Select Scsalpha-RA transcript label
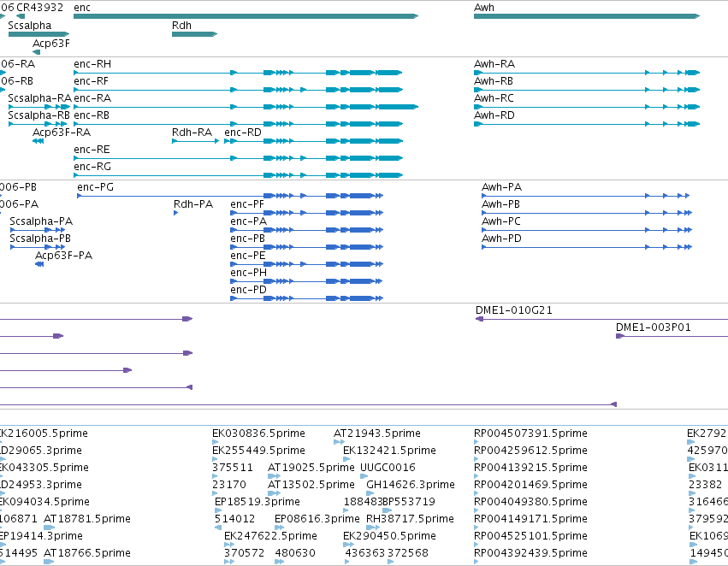The image size is (728, 566). (40, 98)
